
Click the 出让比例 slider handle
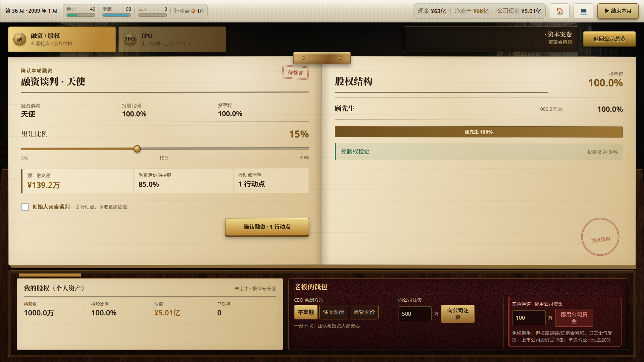pyautogui.click(x=137, y=149)
